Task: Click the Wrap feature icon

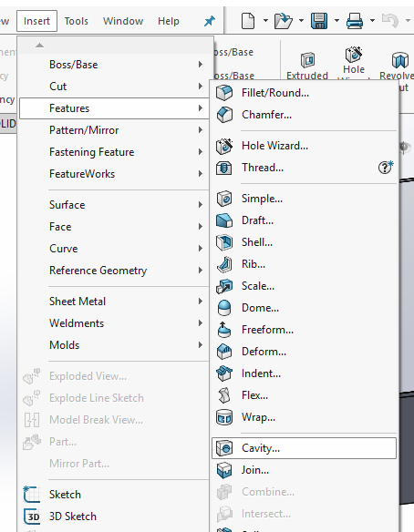Action: 224,417
